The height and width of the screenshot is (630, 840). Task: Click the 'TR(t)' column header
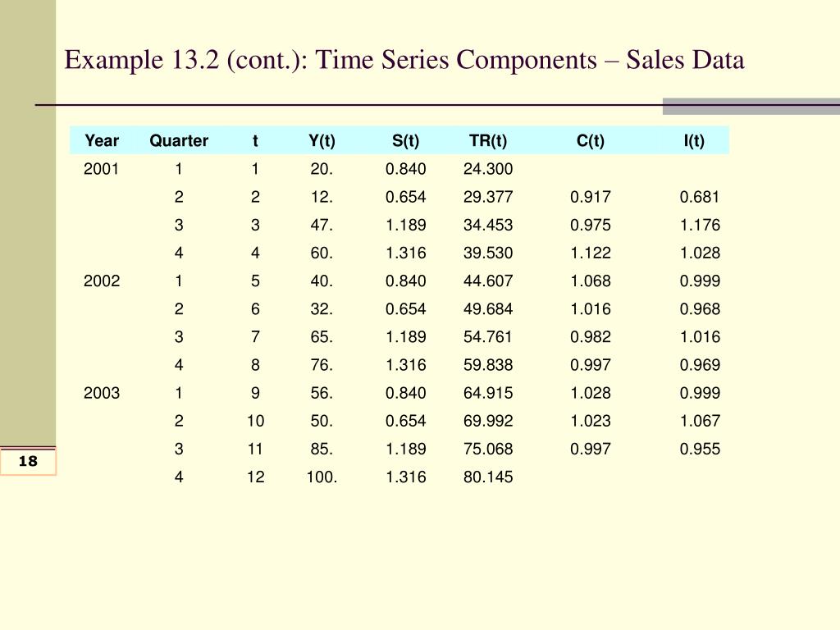click(x=487, y=141)
